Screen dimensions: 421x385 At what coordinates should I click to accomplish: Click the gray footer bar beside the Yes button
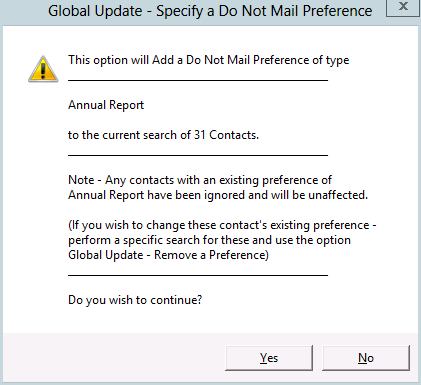tap(113, 358)
